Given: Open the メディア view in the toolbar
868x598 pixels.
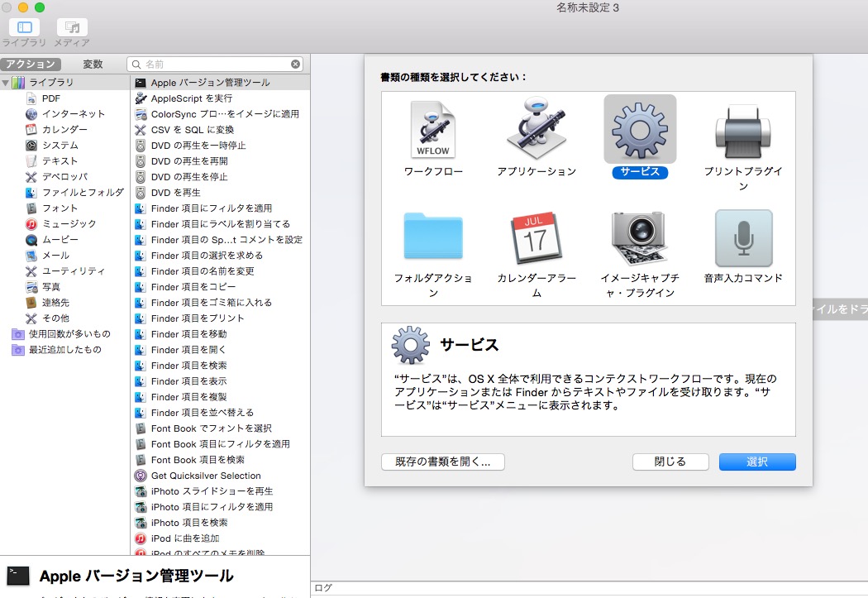Looking at the screenshot, I should (71, 28).
